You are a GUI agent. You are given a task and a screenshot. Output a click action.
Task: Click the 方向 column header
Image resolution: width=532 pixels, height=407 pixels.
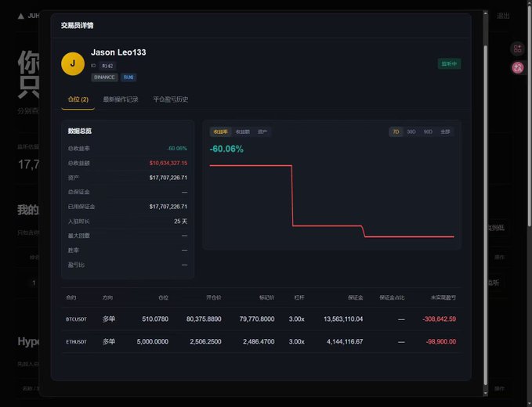[x=107, y=297]
